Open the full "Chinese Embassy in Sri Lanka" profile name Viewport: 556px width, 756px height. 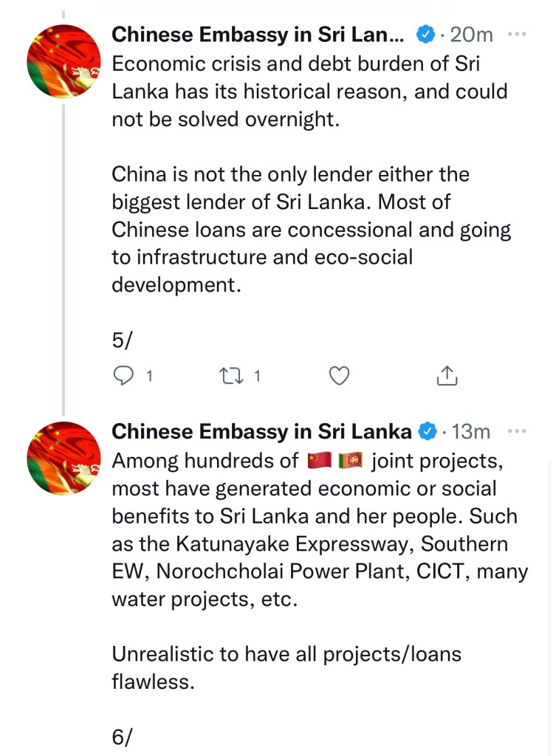[x=261, y=431]
